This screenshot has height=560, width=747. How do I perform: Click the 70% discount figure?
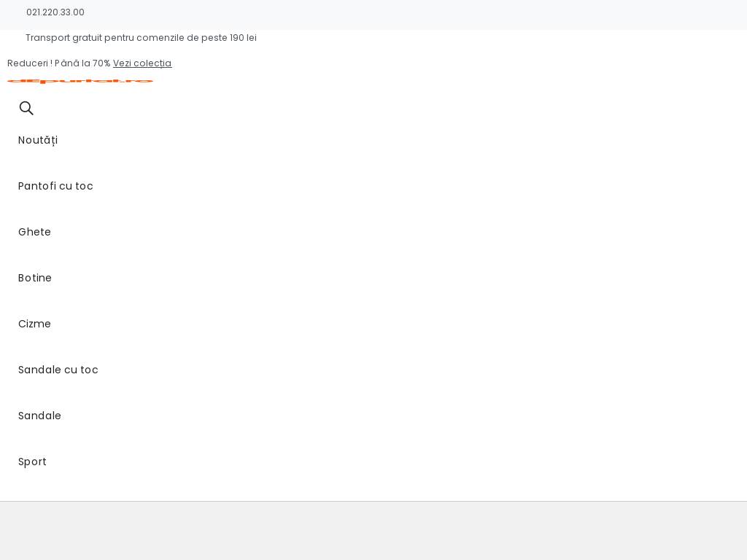[x=101, y=63]
